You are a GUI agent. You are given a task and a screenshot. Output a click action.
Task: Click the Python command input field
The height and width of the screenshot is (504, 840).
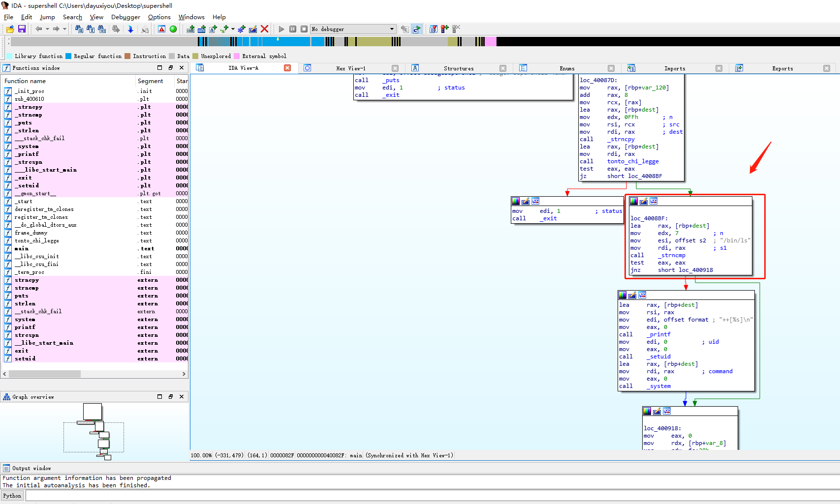(x=433, y=496)
